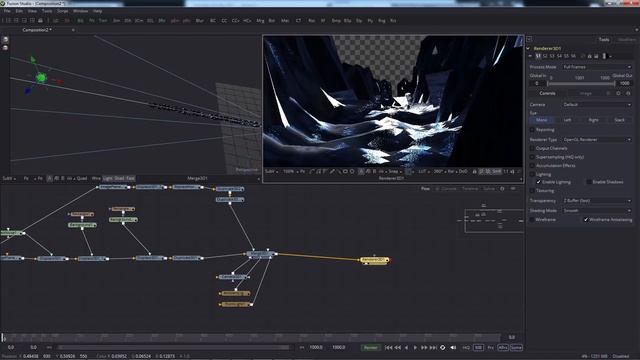The height and width of the screenshot is (360, 640).
Task: Add a Bitmap (Bmp) mask tool
Action: pos(336,20)
